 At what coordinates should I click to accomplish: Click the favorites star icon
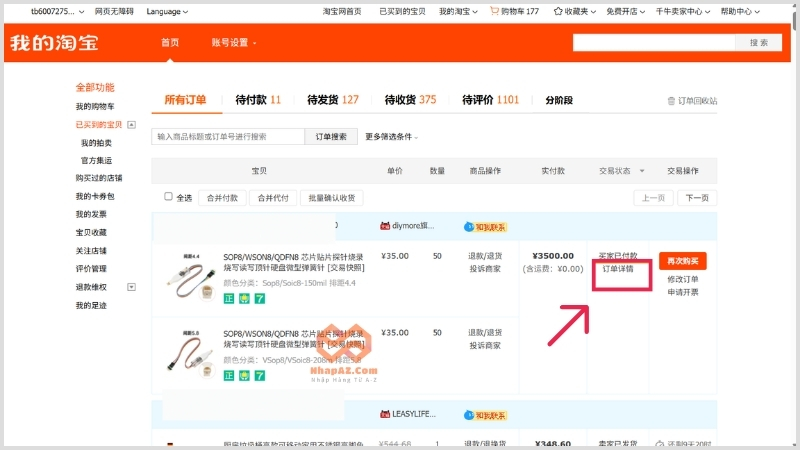click(556, 11)
